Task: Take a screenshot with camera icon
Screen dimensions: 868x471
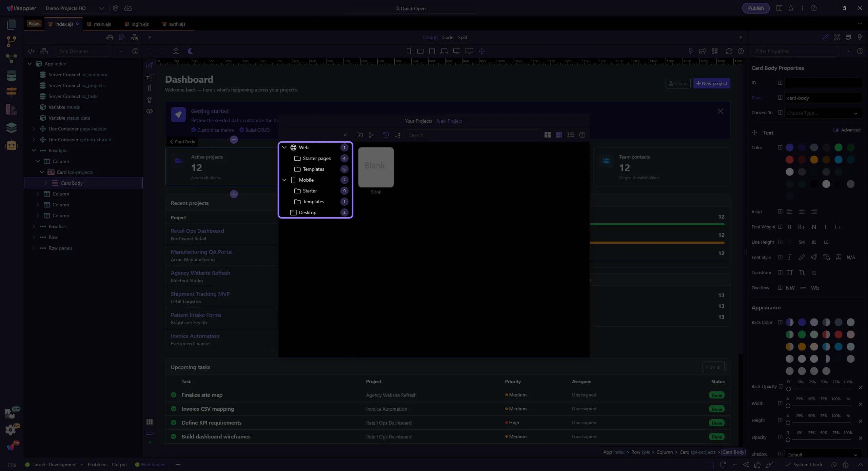Action: point(176,51)
